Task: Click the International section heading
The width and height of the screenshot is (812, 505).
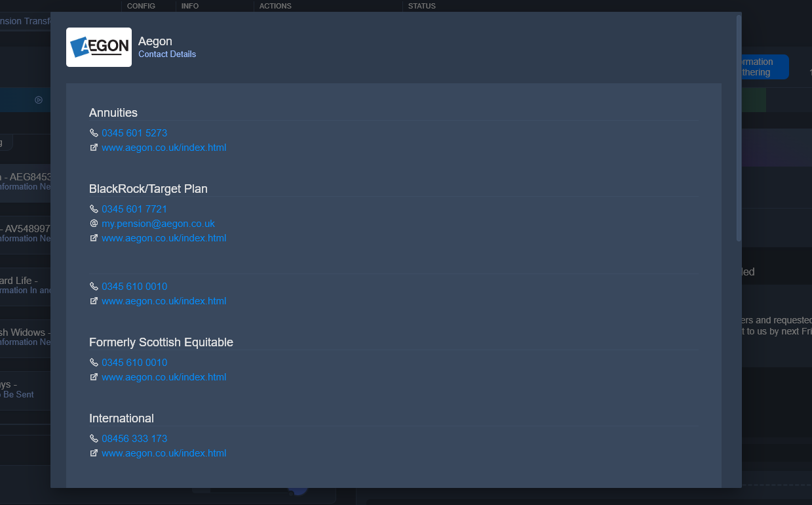Action: click(121, 418)
